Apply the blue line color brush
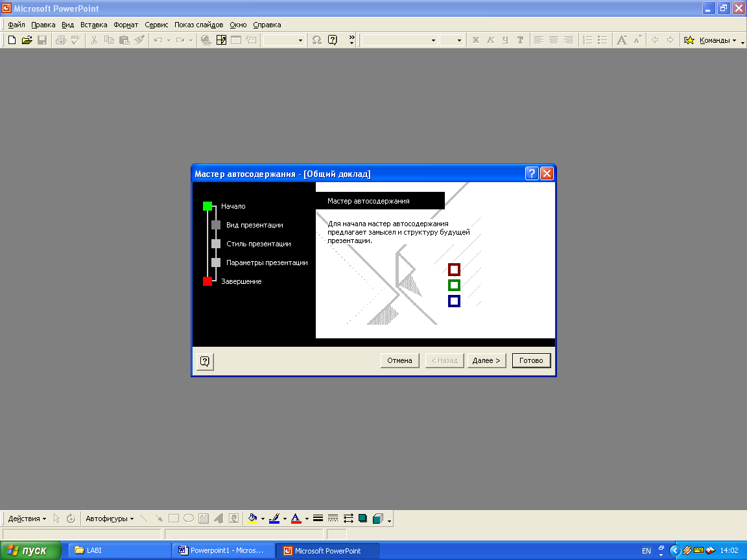Screen dimensions: 747x560 (274, 519)
